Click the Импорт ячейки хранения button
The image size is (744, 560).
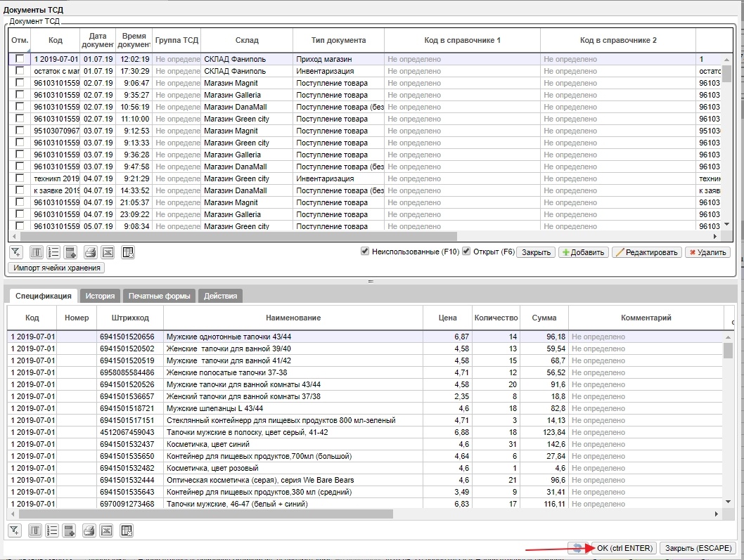(56, 268)
